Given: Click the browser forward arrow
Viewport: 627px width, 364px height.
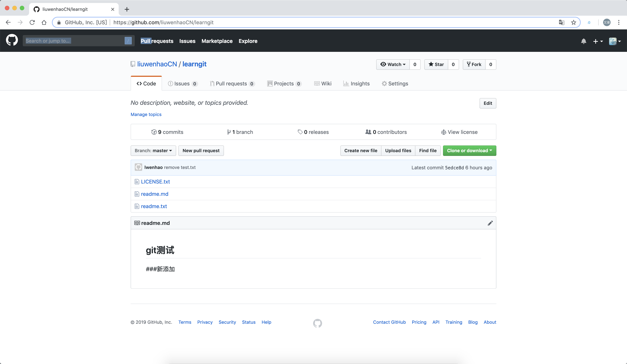Looking at the screenshot, I should 20,22.
